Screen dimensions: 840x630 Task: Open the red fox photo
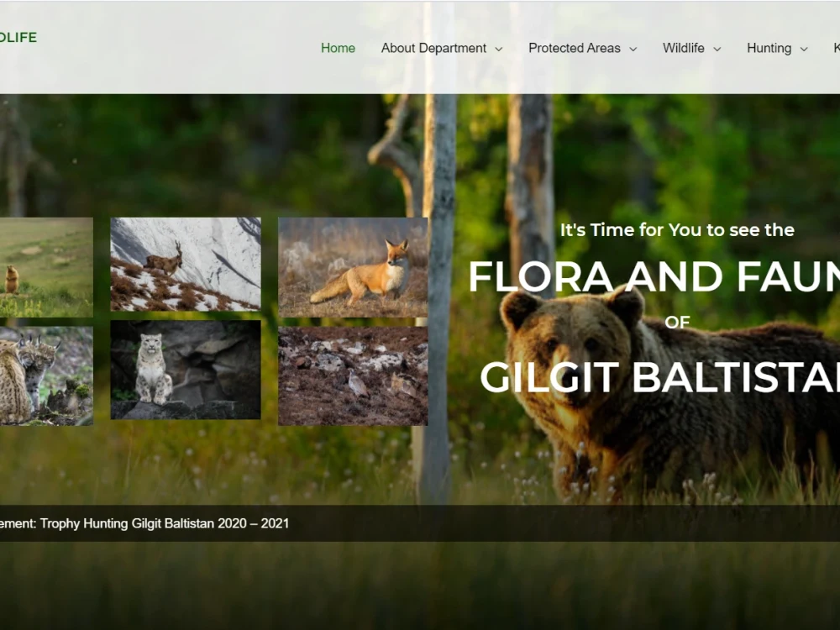click(353, 267)
